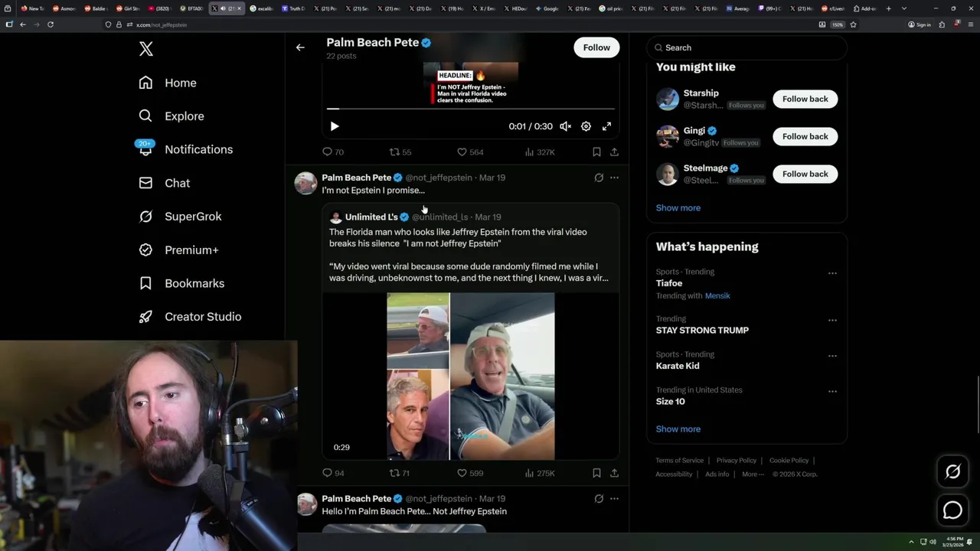Go back using the browser back arrow
The width and height of the screenshot is (980, 551).
click(23, 24)
